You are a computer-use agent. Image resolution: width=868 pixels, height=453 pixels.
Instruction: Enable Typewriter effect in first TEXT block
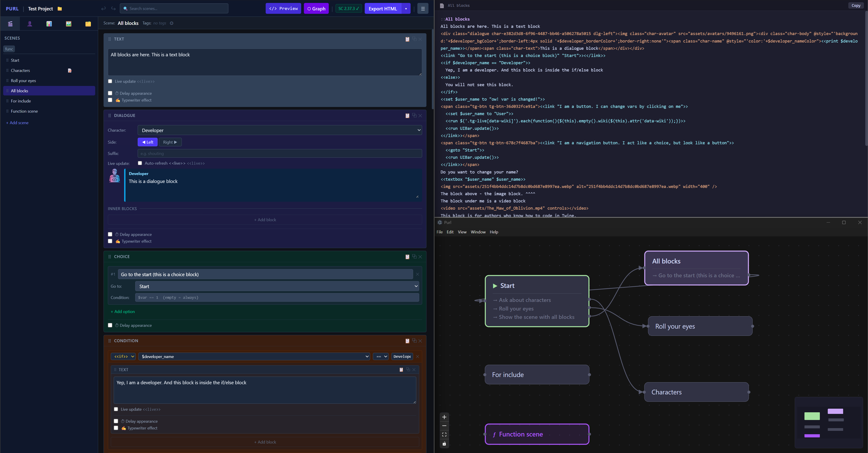[x=110, y=100]
